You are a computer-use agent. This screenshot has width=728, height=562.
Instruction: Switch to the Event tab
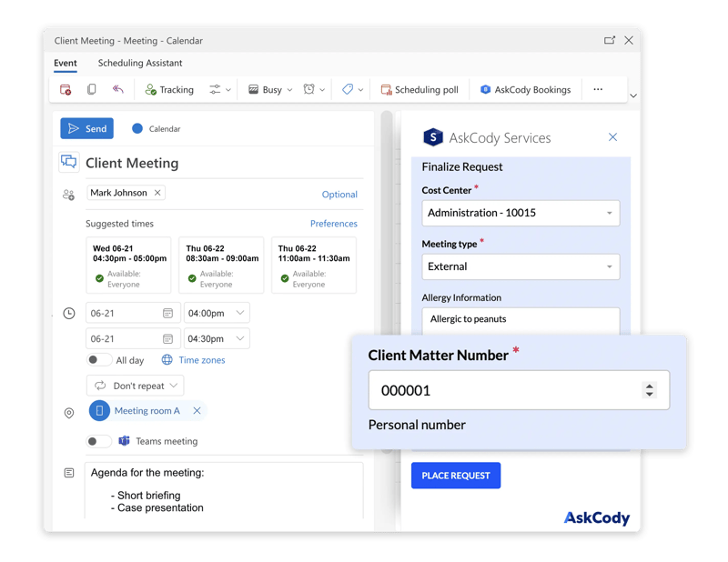point(66,63)
